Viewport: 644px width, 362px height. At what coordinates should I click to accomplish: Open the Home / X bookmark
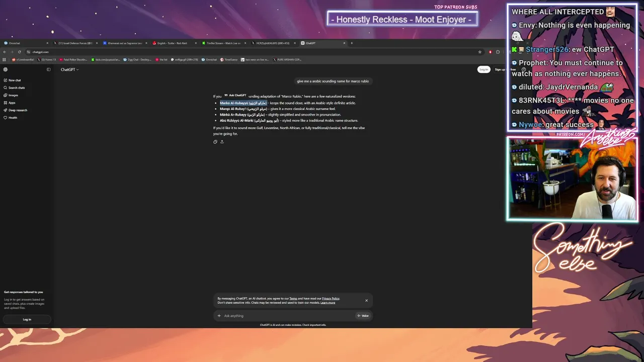[47, 60]
